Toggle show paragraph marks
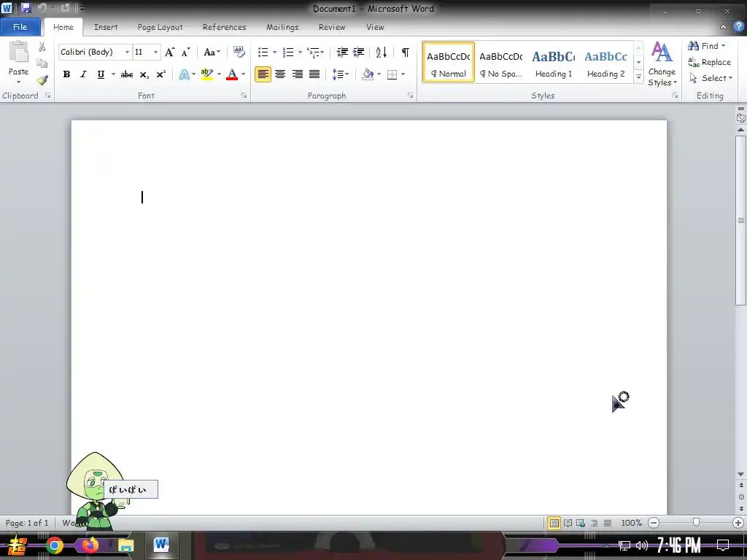 pos(406,52)
